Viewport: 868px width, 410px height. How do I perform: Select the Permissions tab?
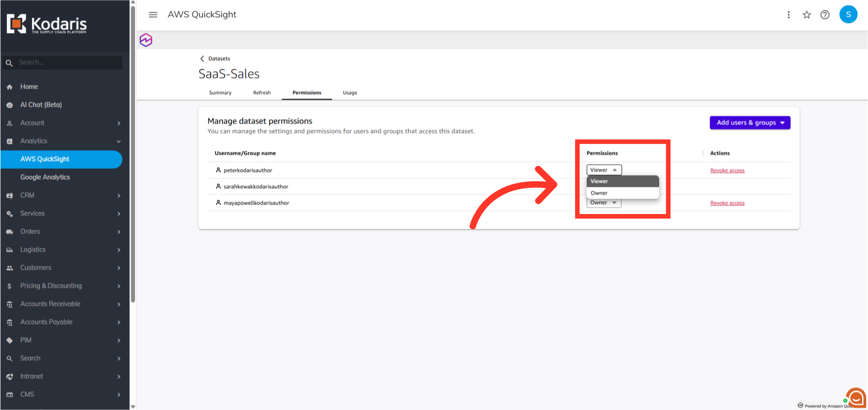click(307, 93)
